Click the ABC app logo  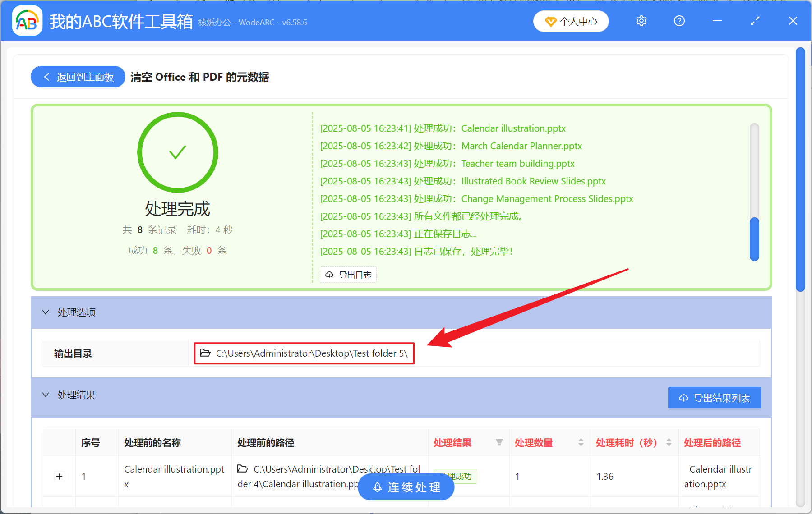27,21
